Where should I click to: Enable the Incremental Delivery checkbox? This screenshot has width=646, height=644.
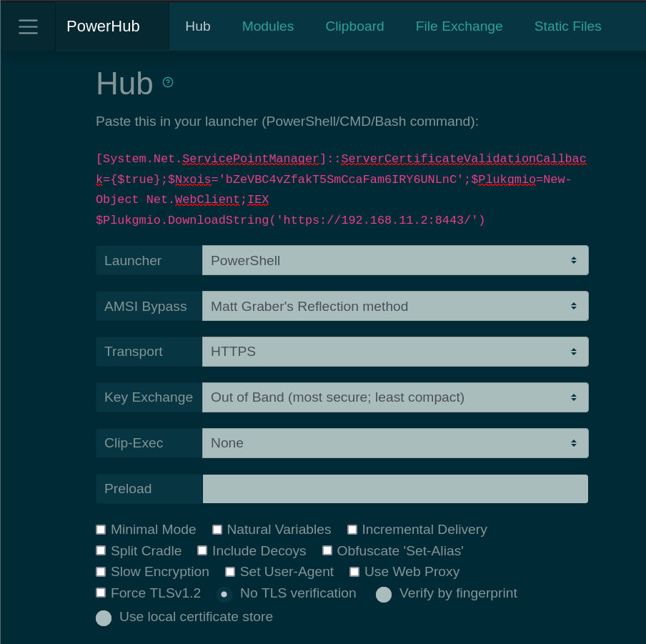point(352,530)
